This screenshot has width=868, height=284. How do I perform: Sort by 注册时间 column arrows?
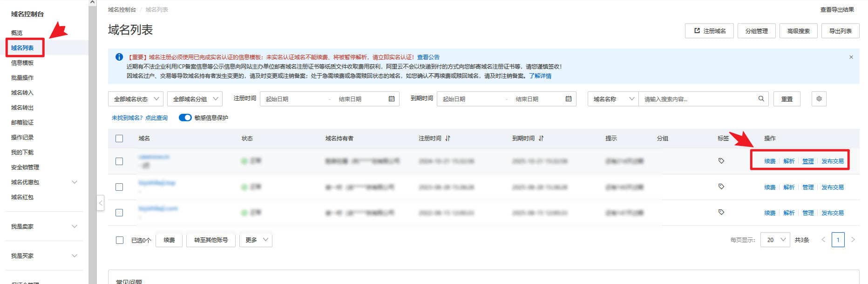448,139
